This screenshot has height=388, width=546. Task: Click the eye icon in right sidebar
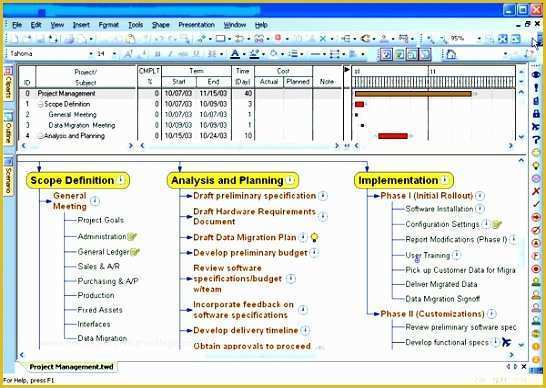click(x=536, y=75)
